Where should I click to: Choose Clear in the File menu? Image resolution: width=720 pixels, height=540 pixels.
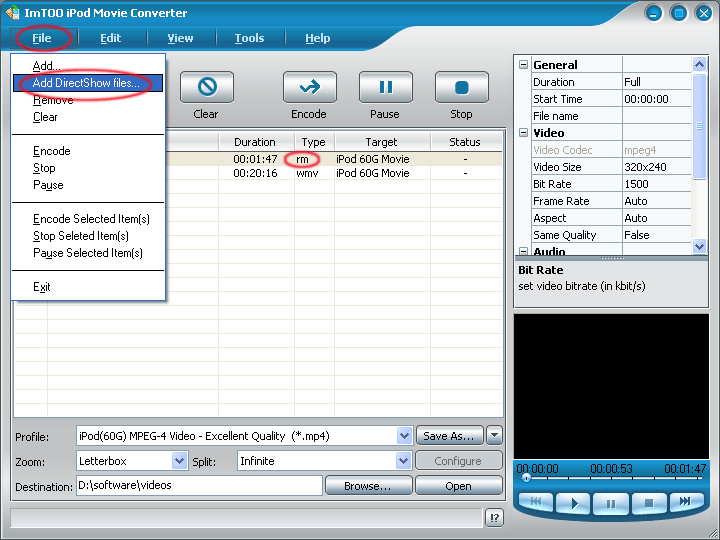tap(88, 117)
